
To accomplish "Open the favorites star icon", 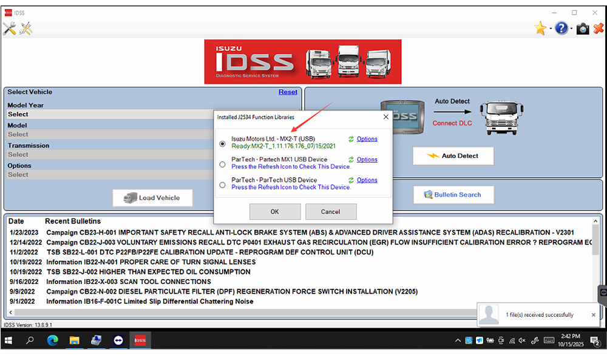I will [x=540, y=28].
